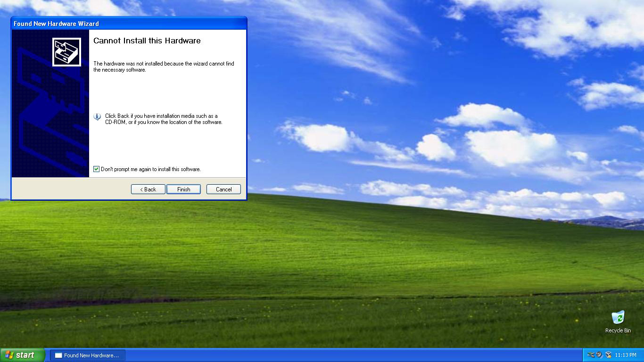Screen dimensions: 644x362
Task: Click the blue information icon near Click Back
Action: tap(97, 116)
